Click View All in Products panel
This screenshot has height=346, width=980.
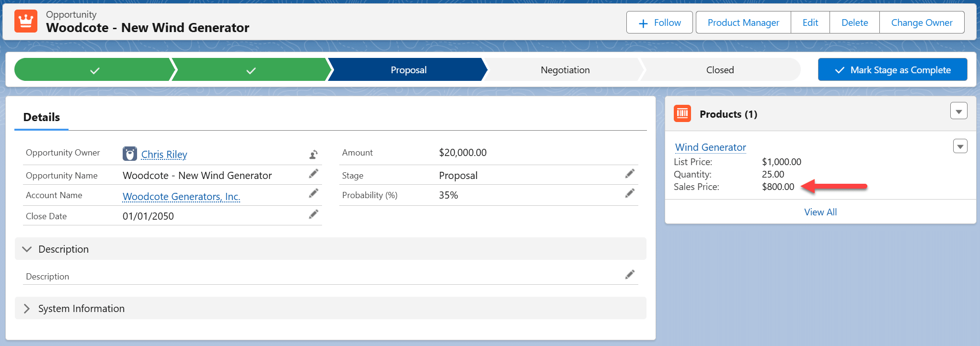point(820,212)
